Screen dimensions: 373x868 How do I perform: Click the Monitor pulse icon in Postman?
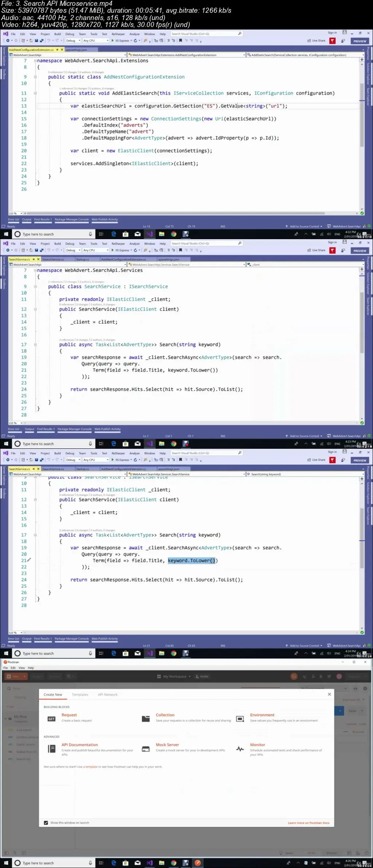pyautogui.click(x=240, y=749)
